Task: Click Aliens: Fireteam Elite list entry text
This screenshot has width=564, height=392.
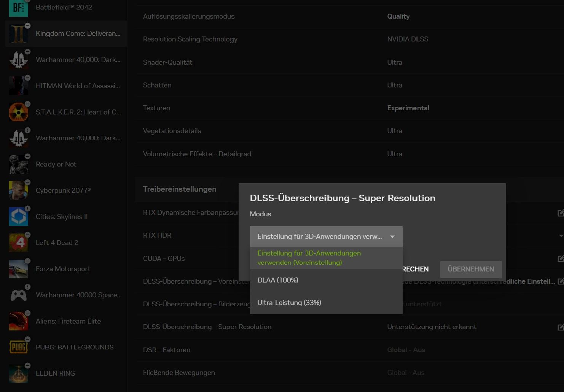Action: [68, 321]
